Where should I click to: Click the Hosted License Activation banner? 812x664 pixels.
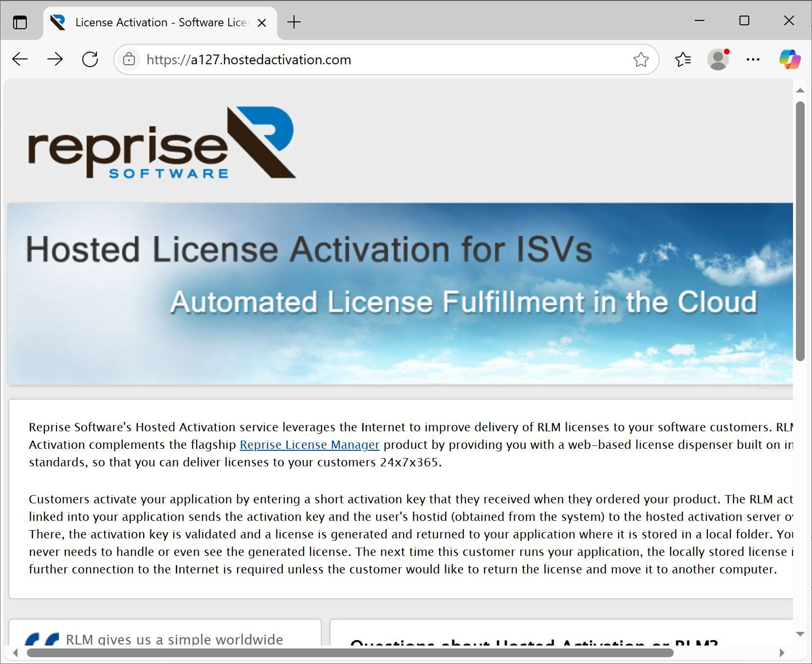tap(400, 294)
